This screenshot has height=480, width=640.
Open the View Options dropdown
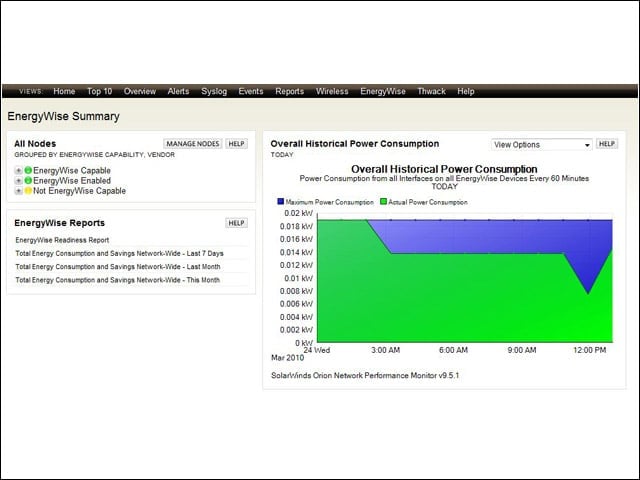tap(542, 145)
